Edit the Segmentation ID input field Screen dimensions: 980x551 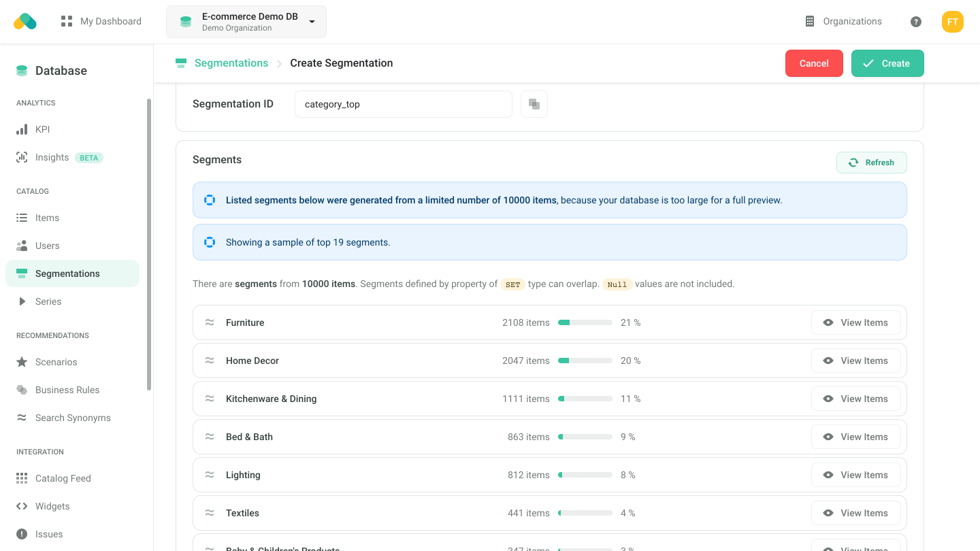tap(403, 104)
